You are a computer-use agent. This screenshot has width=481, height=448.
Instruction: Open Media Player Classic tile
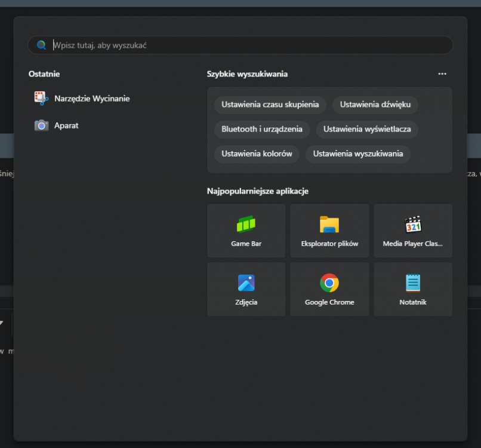413,231
